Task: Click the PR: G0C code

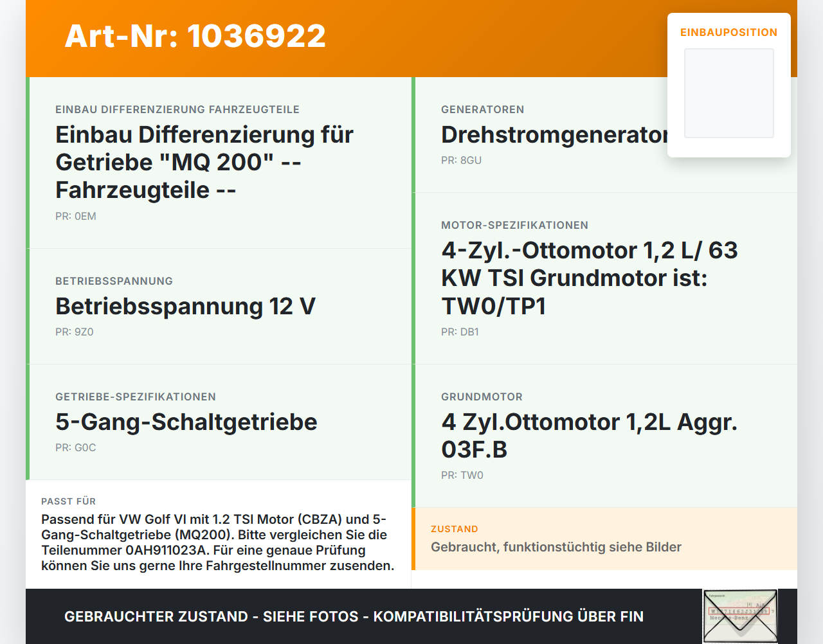Action: [76, 448]
